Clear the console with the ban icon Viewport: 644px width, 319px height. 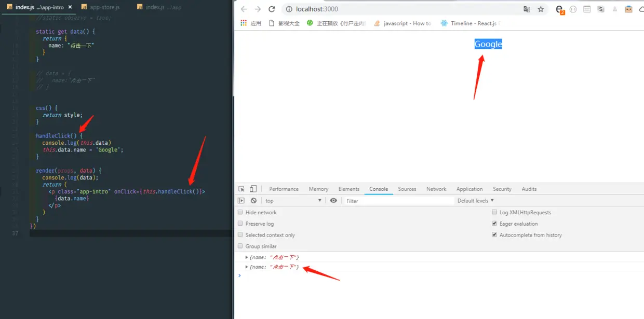click(x=253, y=201)
